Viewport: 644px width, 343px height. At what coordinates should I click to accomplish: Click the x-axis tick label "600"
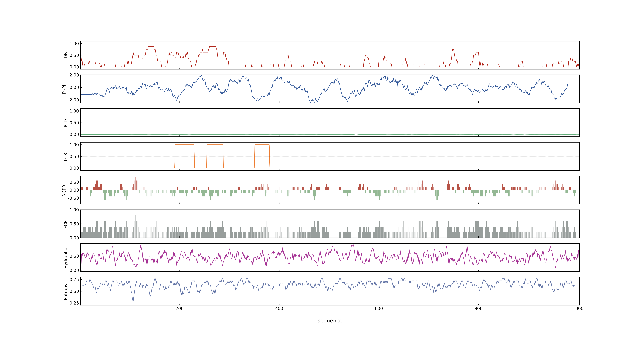(379, 309)
